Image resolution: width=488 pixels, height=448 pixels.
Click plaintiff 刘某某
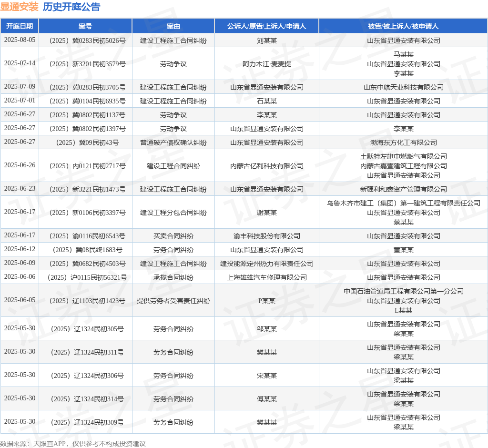[267, 41]
